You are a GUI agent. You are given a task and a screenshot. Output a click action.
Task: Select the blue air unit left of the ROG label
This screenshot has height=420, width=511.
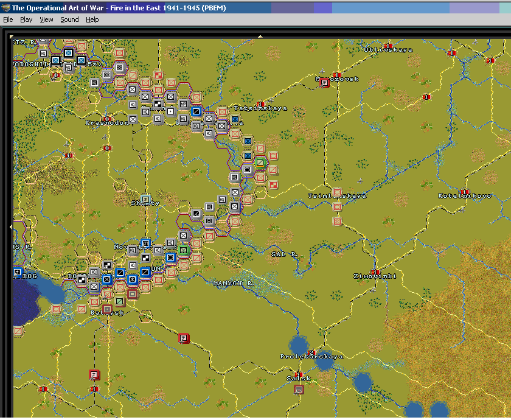(x=18, y=272)
